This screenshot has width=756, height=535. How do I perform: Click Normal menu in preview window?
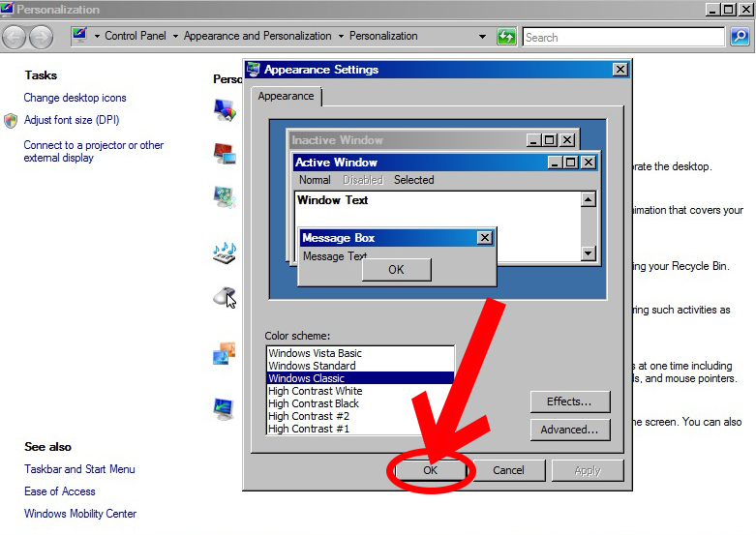coord(315,180)
